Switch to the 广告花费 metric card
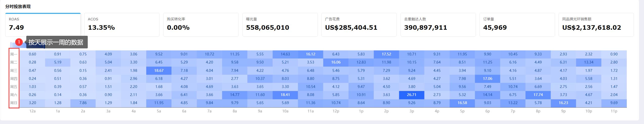Screen dimensions: 644x124 tap(359, 25)
